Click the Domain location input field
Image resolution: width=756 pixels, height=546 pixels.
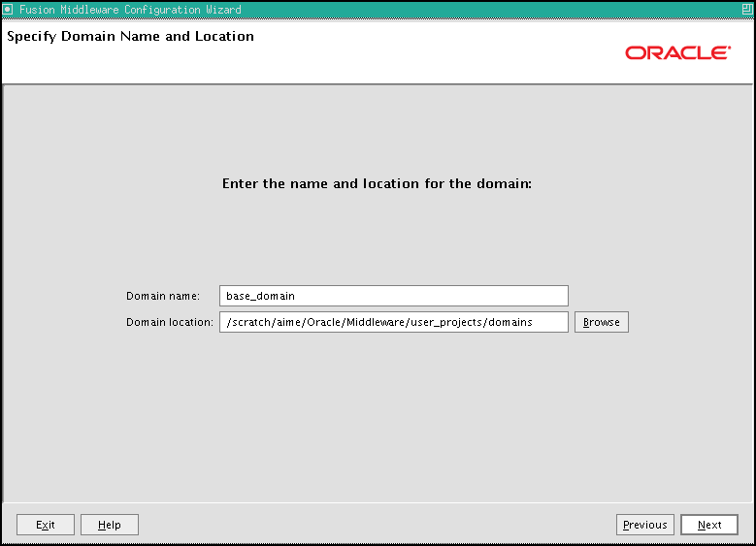coord(393,322)
